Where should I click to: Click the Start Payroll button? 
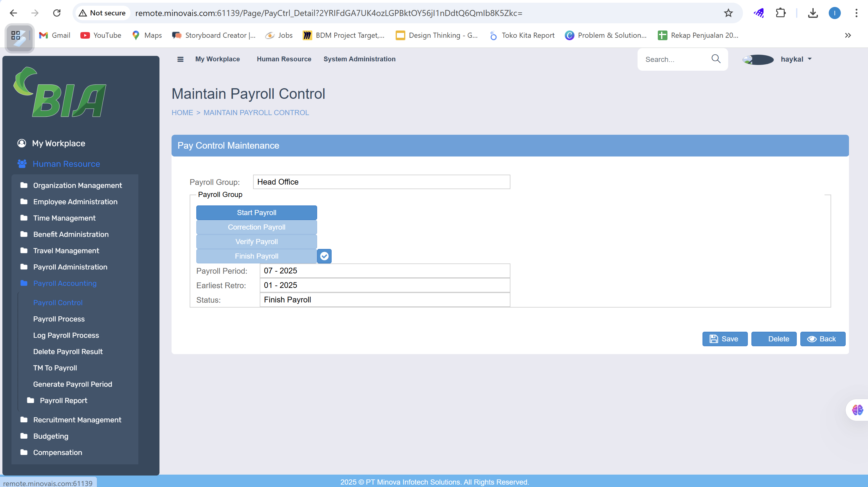pos(256,213)
